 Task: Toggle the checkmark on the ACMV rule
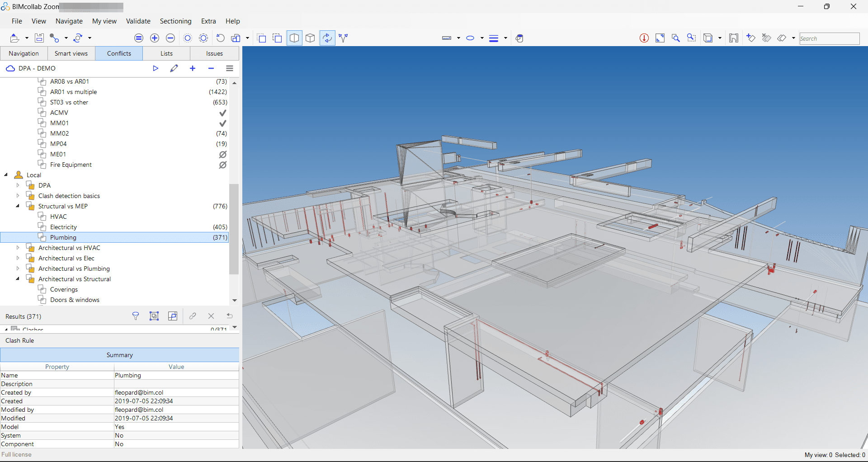point(222,113)
